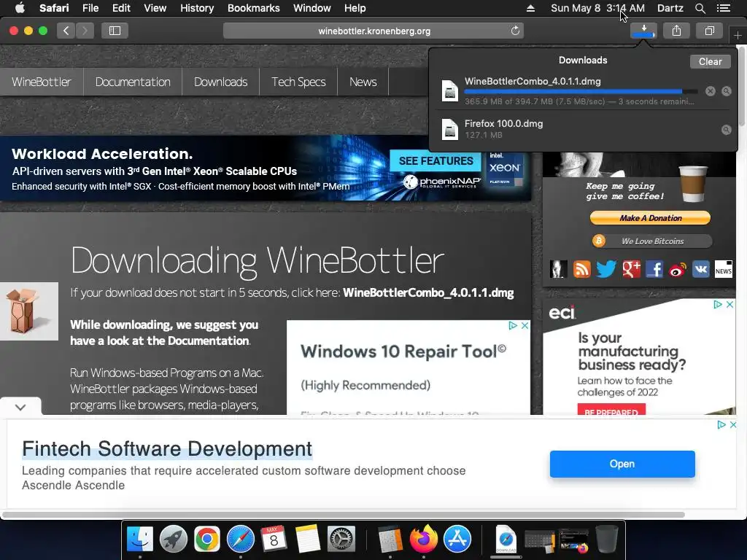Click the horizontal scrollbar at page bottom
Viewport: 747px width, 560px height.
(344, 515)
